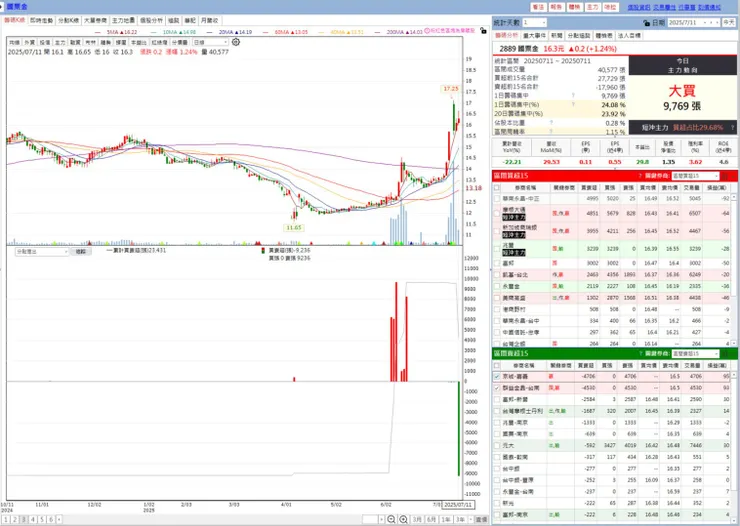740x526 pixels.
Task: Click the 20MA legend line
Action: pos(229,32)
